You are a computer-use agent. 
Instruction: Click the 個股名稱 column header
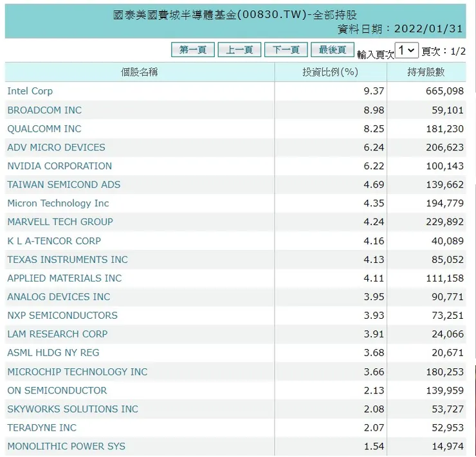coord(140,72)
